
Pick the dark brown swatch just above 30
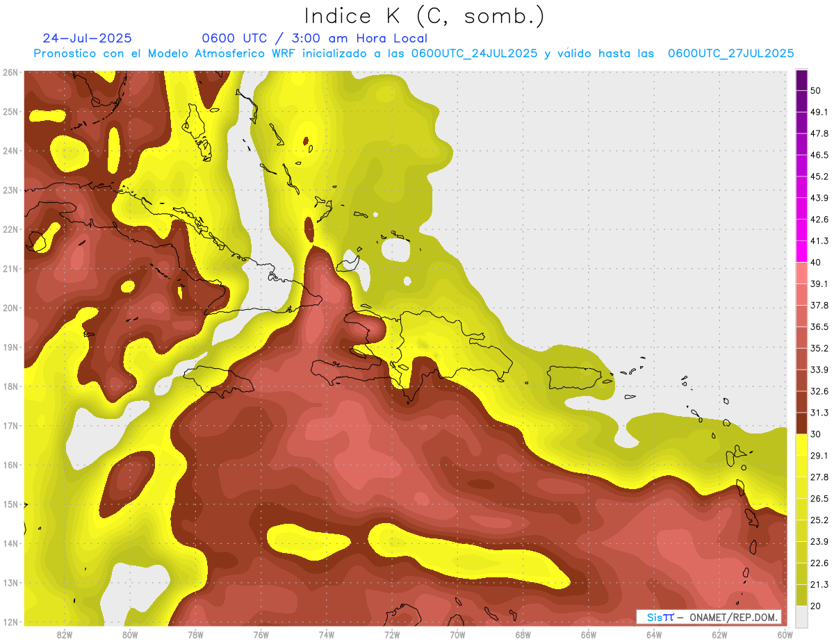coord(801,423)
